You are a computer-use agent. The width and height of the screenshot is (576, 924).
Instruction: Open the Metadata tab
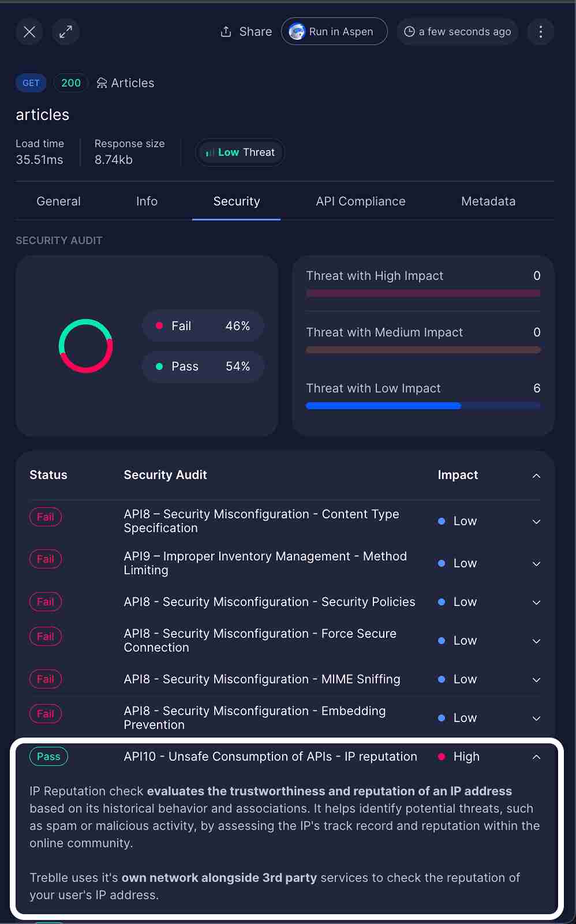(488, 201)
